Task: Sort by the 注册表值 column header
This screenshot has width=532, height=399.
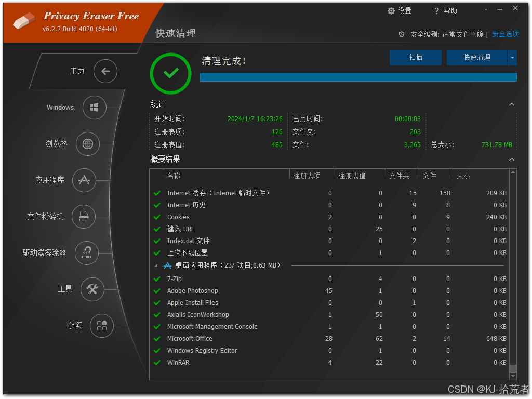Action: click(x=360, y=176)
